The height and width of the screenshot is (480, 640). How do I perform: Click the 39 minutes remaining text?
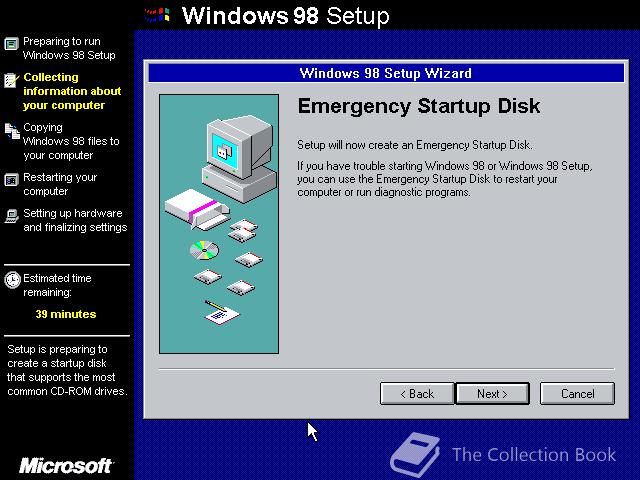pos(66,314)
